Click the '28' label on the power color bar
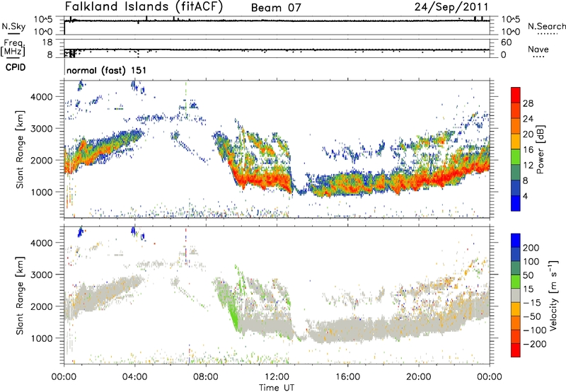Image resolution: width=566 pixels, height=392 pixels. pyautogui.click(x=528, y=103)
